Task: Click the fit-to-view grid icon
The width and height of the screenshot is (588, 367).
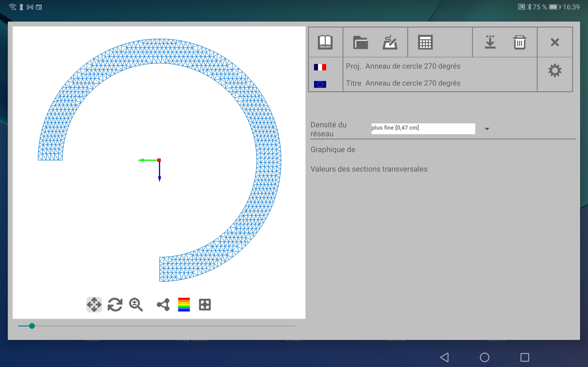Action: pyautogui.click(x=205, y=304)
